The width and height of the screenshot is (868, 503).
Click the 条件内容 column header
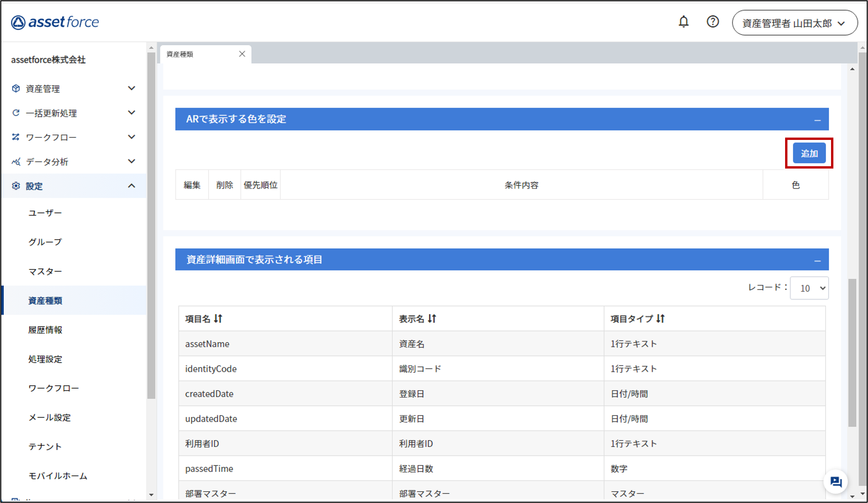click(x=521, y=185)
